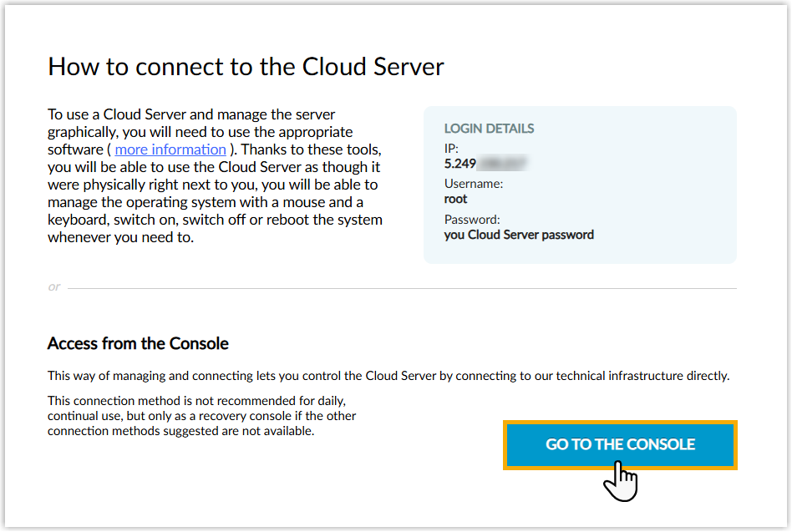Click empty space inside the login details panel
This screenshot has width=792, height=532.
[652, 192]
